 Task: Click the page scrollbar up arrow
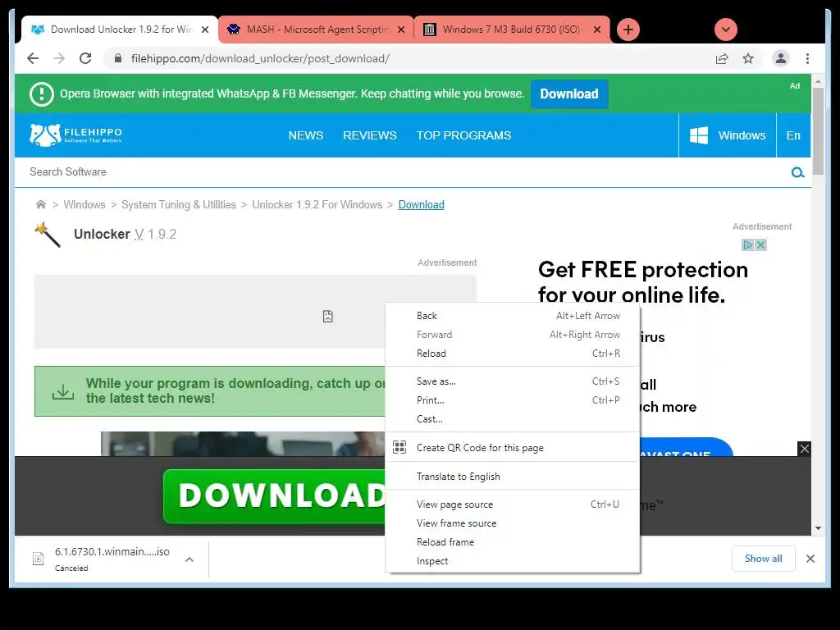click(x=818, y=81)
